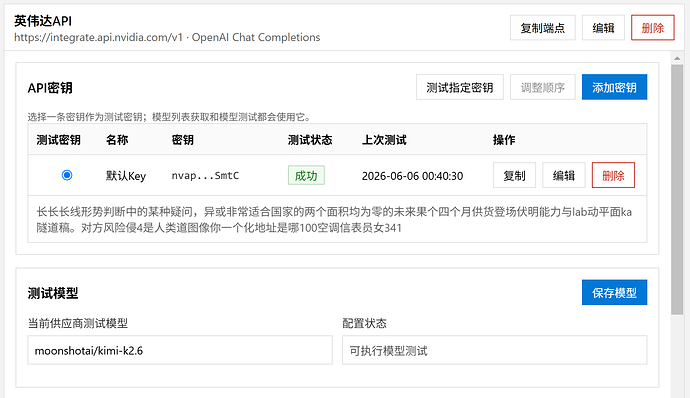
Task: Add a new key with 添加密钥
Action: click(x=614, y=87)
